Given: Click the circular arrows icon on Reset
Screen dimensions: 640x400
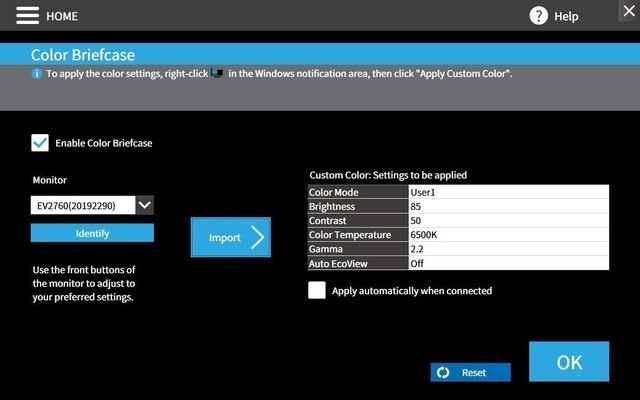Looking at the screenshot, I should (444, 373).
